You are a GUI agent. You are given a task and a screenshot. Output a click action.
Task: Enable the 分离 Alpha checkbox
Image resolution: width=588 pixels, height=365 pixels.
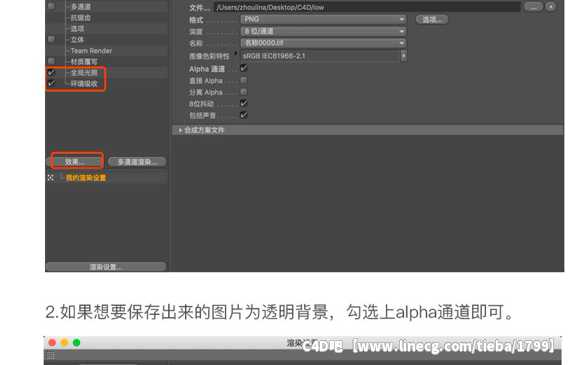244,92
